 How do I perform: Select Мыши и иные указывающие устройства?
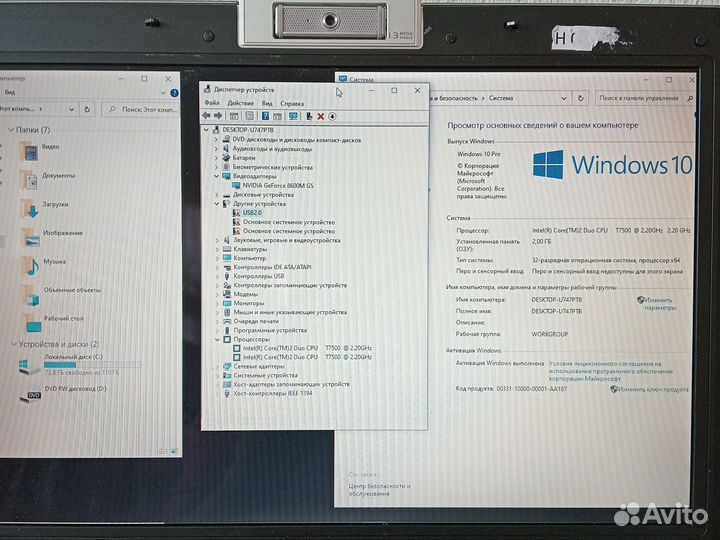[290, 312]
